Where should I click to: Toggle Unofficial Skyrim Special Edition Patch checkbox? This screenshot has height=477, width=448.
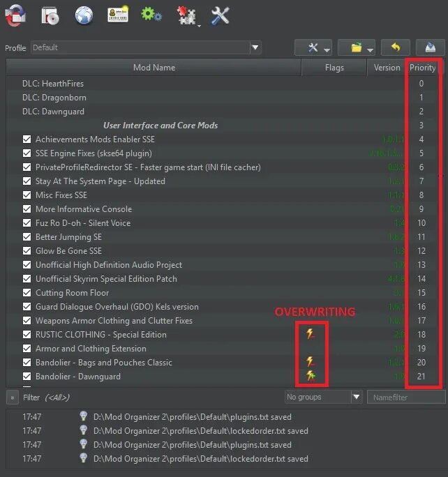[x=27, y=279]
